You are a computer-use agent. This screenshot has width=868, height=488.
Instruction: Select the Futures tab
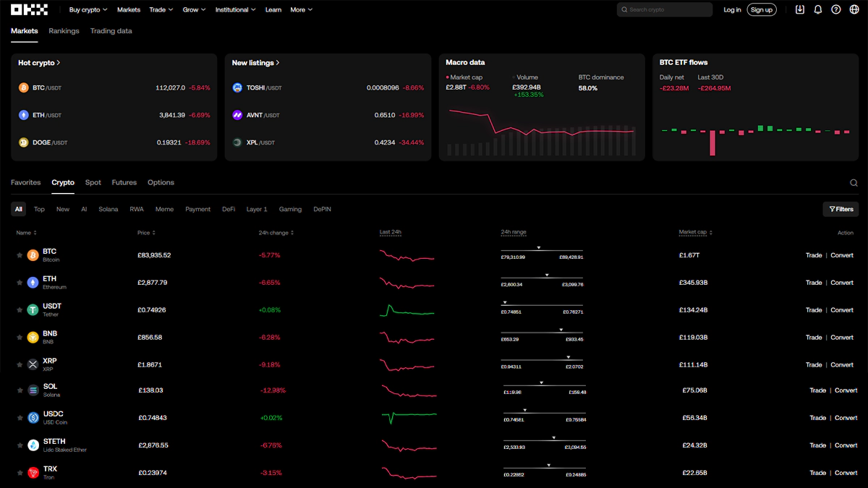point(124,182)
